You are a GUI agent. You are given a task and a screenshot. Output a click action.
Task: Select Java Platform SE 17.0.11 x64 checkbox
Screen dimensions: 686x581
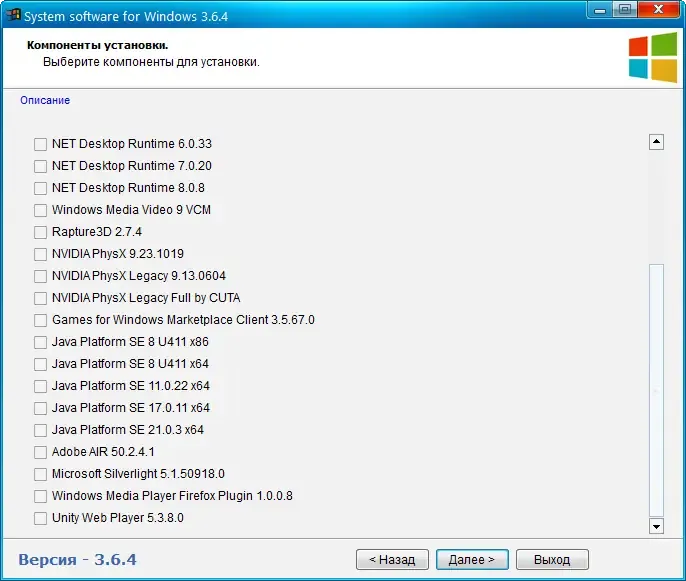pos(40,408)
